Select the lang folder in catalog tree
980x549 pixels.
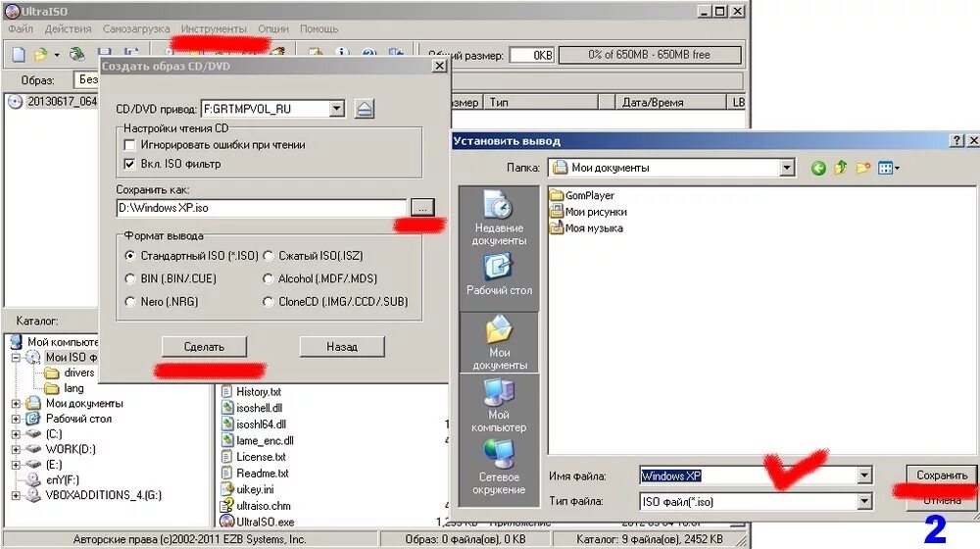click(x=65, y=388)
